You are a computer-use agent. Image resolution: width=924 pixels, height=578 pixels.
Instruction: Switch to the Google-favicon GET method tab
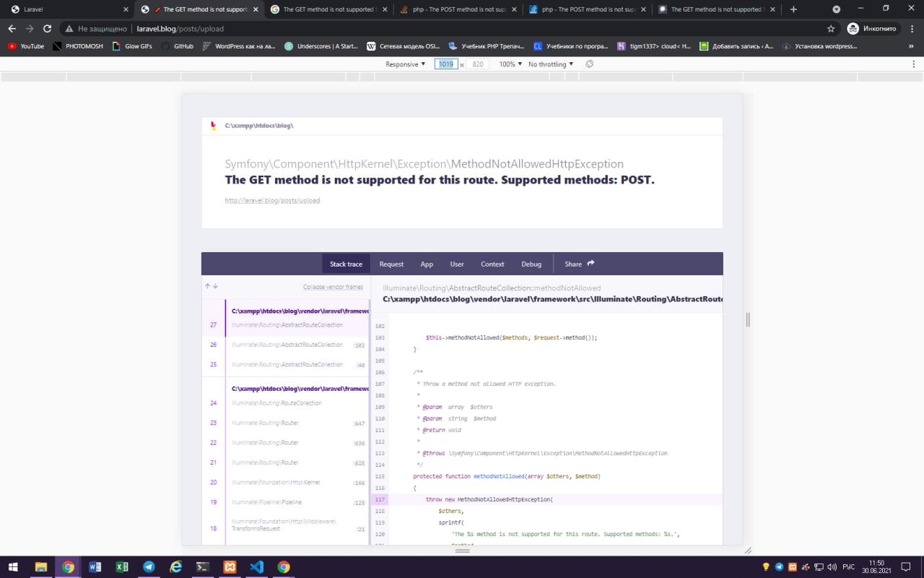(x=328, y=9)
